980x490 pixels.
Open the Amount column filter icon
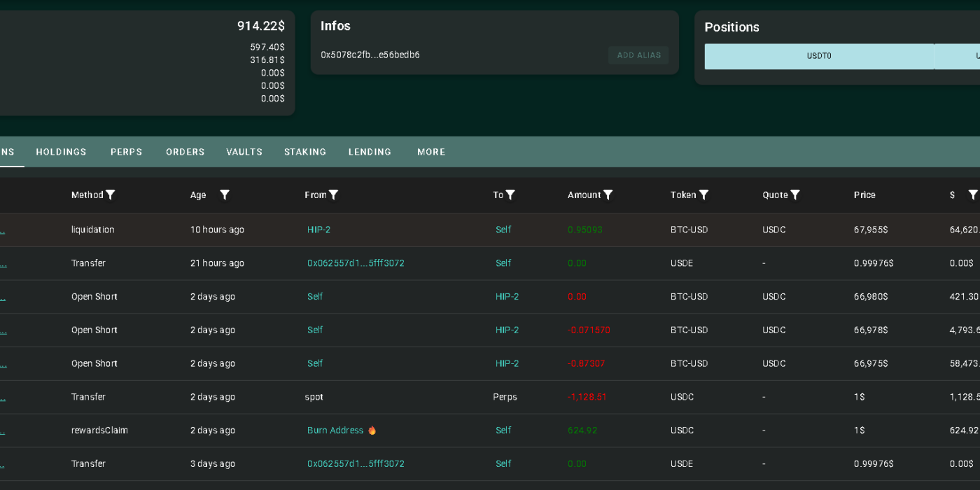click(x=608, y=195)
